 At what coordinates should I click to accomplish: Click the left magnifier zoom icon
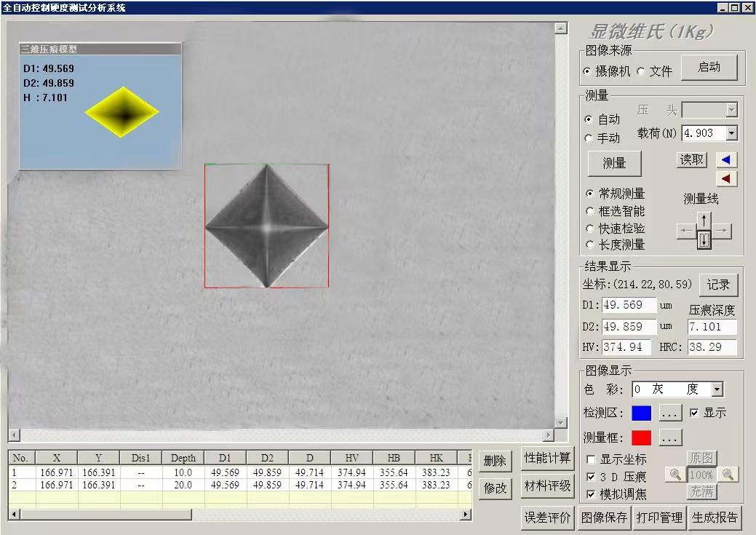[x=676, y=475]
